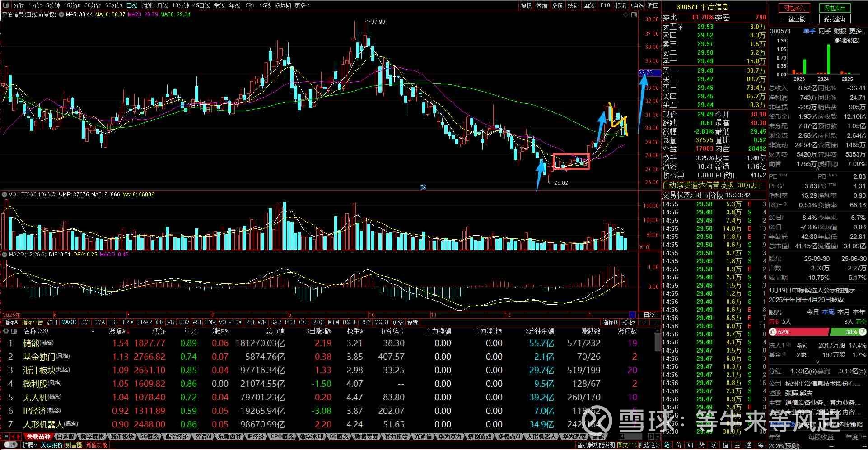This screenshot has width=868, height=450.
Task: Open the 多周期 multi-period view
Action: [283, 5]
